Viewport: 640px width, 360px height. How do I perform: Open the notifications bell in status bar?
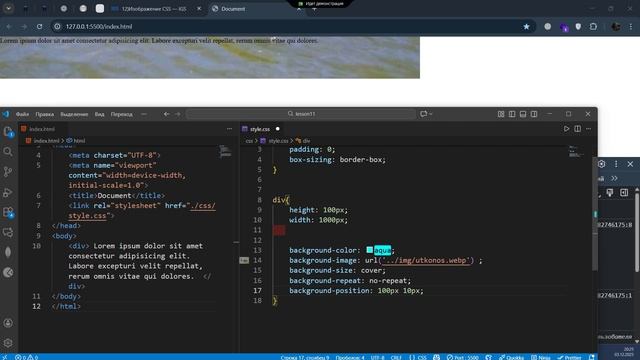[x=592, y=357]
